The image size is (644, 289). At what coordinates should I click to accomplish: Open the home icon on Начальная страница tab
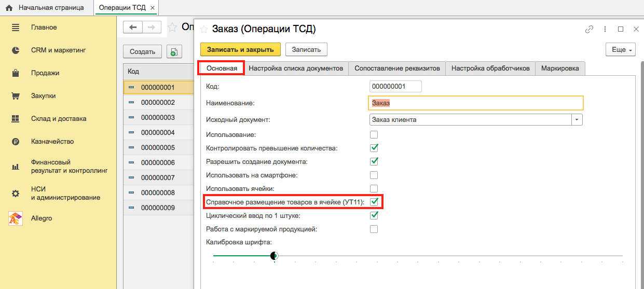pyautogui.click(x=9, y=8)
